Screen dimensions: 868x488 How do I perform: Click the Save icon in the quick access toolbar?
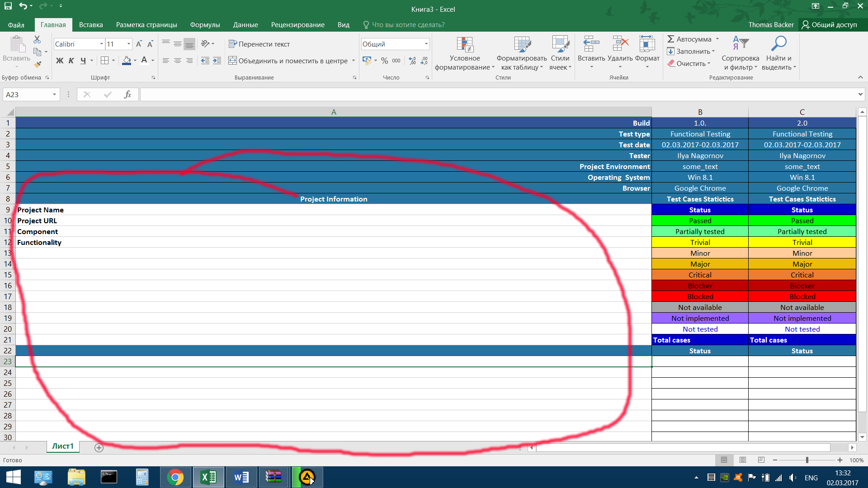(8, 6)
